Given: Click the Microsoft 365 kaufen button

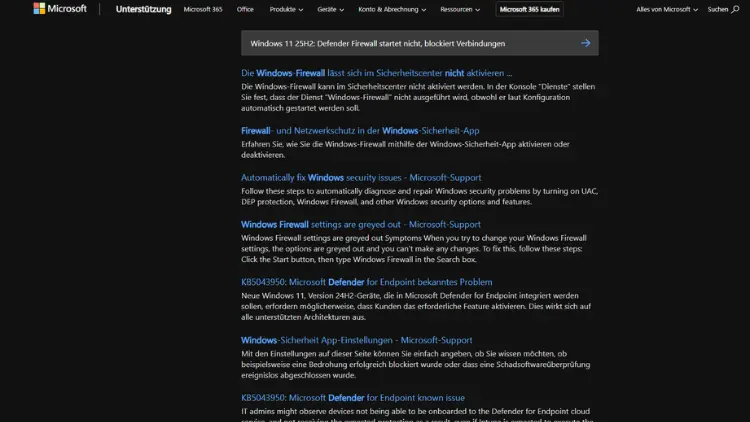Looking at the screenshot, I should point(529,9).
